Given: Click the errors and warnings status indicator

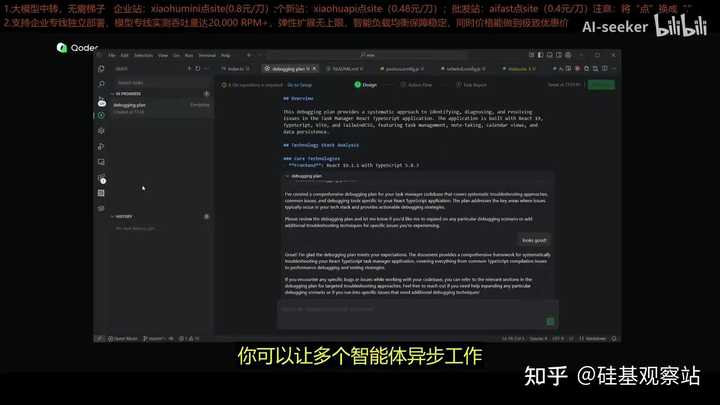Looking at the screenshot, I should coord(189,339).
